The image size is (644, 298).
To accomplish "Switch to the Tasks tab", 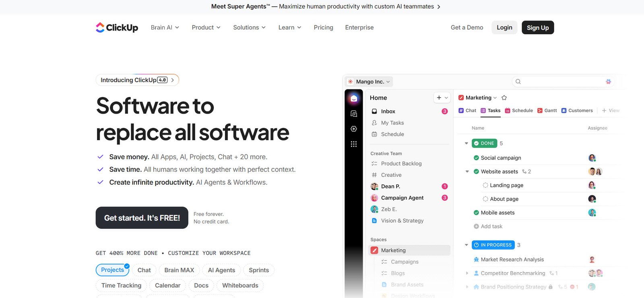I will pos(491,110).
